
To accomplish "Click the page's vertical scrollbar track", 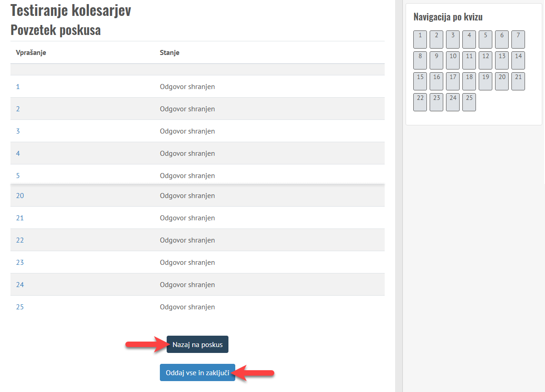I will 399,227.
